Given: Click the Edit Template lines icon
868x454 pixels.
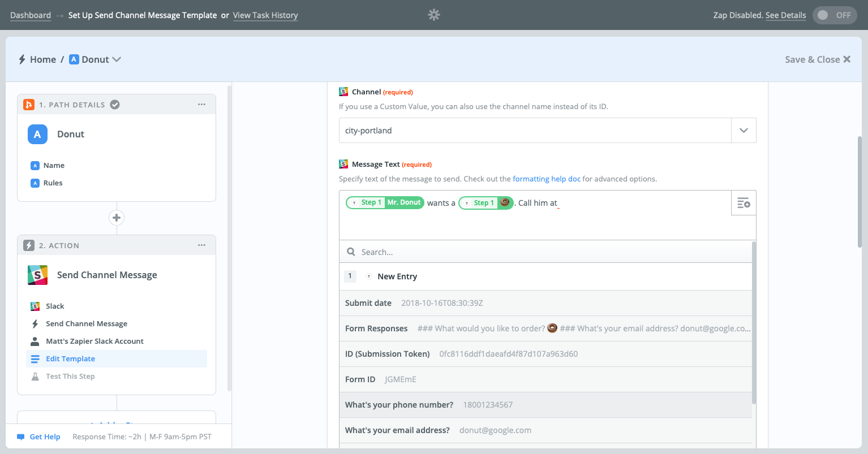Looking at the screenshot, I should click(35, 359).
